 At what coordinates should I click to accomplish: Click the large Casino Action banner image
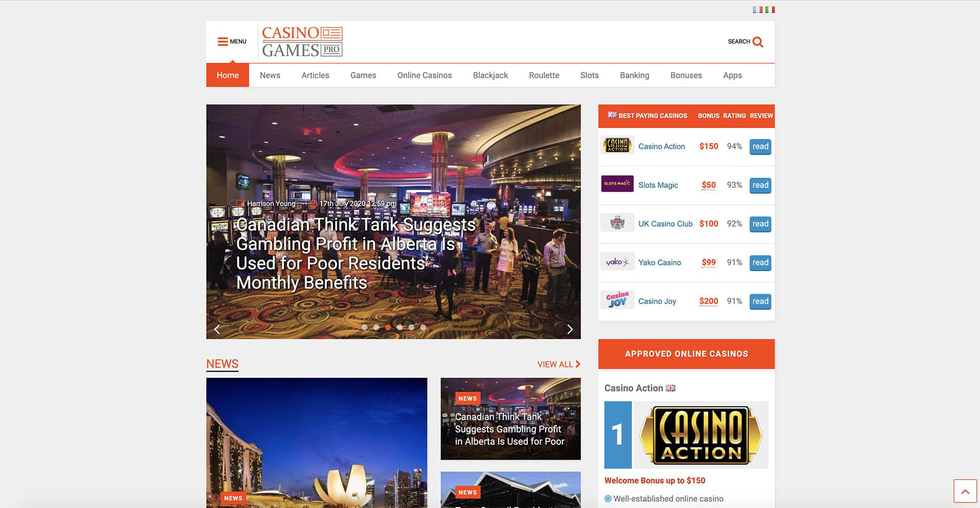(x=701, y=435)
